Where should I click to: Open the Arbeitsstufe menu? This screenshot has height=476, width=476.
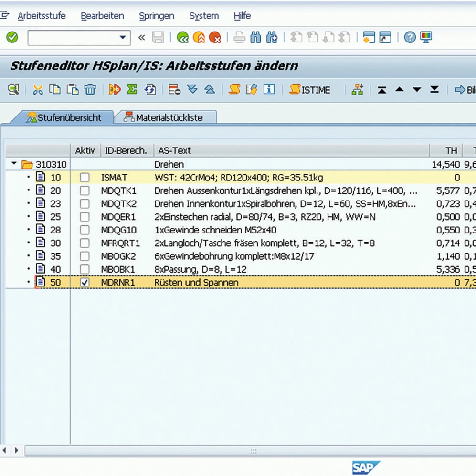(42, 16)
